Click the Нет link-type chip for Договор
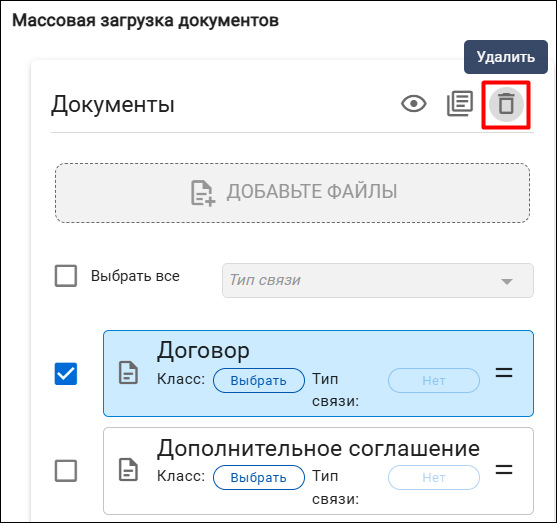The height and width of the screenshot is (523, 557). click(x=434, y=381)
